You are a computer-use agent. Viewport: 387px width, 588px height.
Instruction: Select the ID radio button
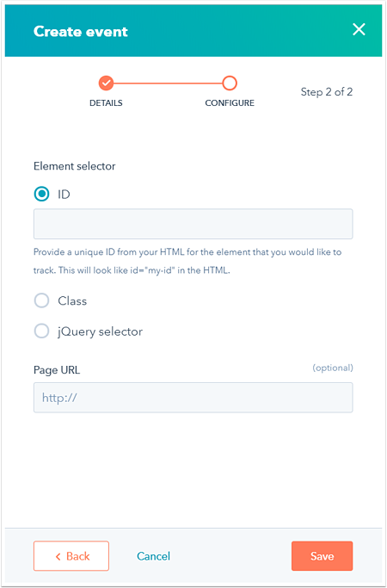(41, 195)
